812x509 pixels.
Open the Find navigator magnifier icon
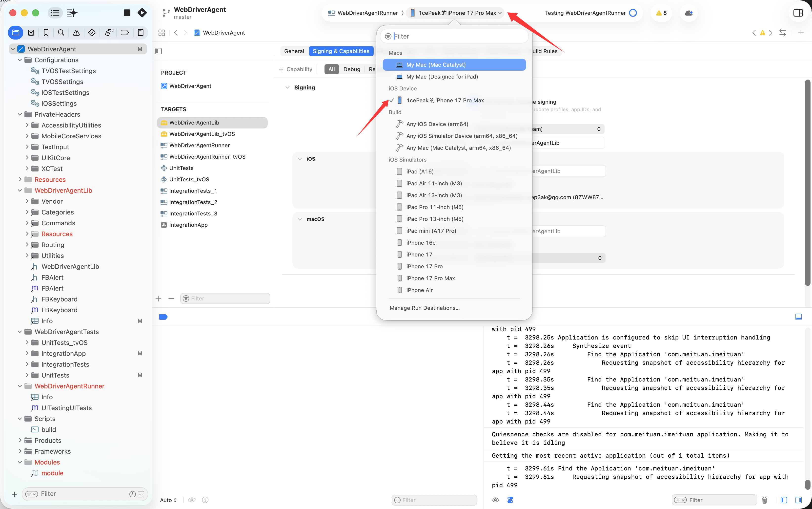point(61,33)
